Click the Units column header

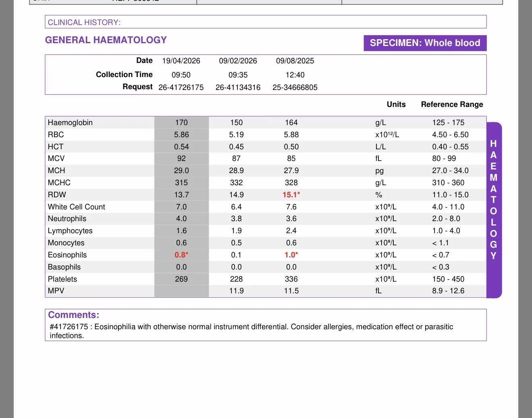click(396, 104)
